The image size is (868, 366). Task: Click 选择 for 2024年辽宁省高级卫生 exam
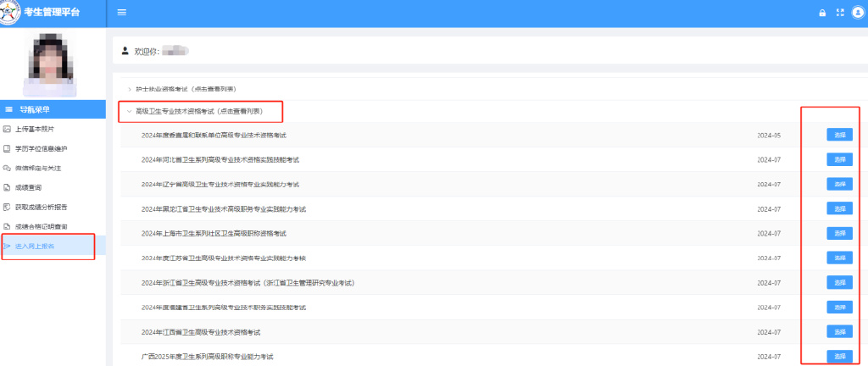point(839,184)
